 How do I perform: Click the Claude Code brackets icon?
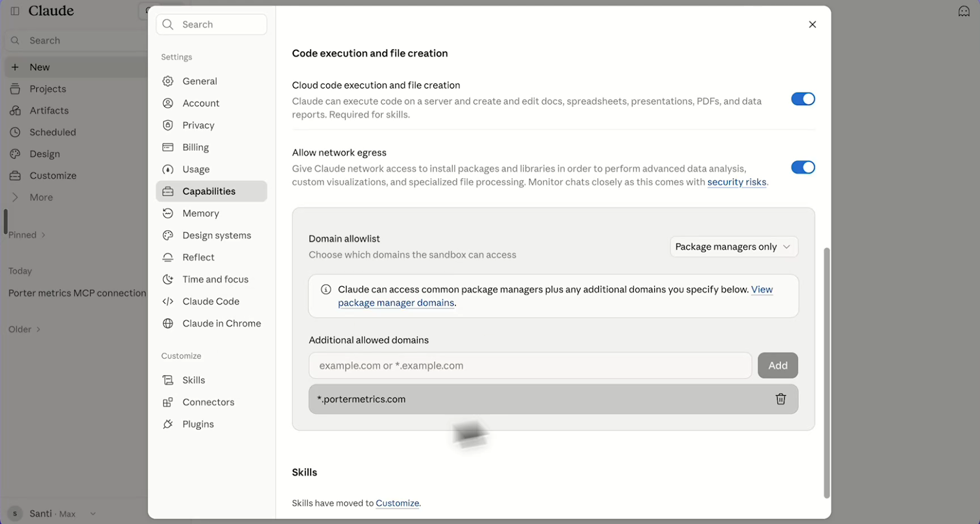[x=168, y=302]
